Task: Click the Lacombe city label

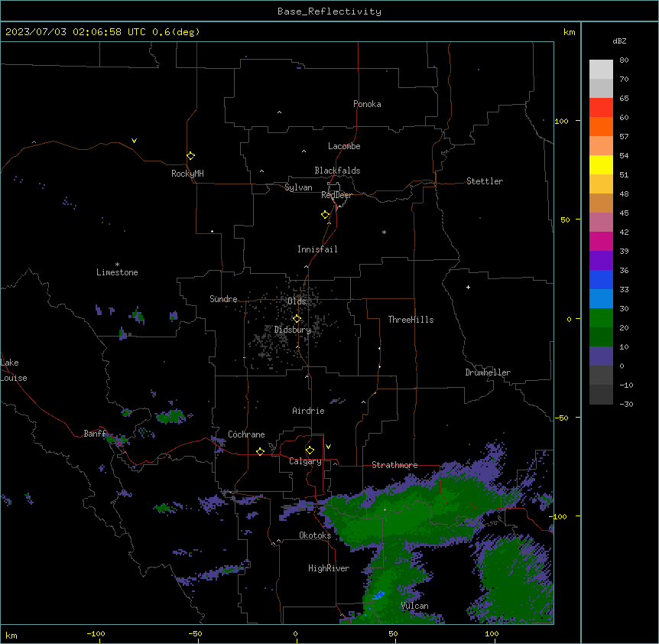Action: point(344,146)
